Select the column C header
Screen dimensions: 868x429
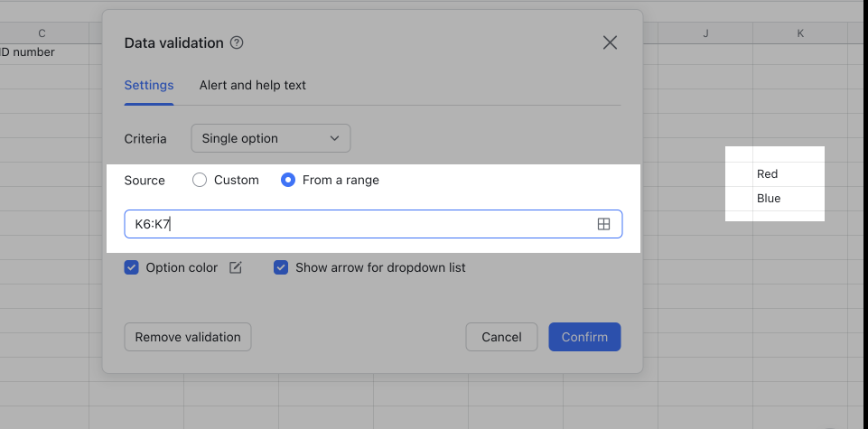click(x=42, y=33)
